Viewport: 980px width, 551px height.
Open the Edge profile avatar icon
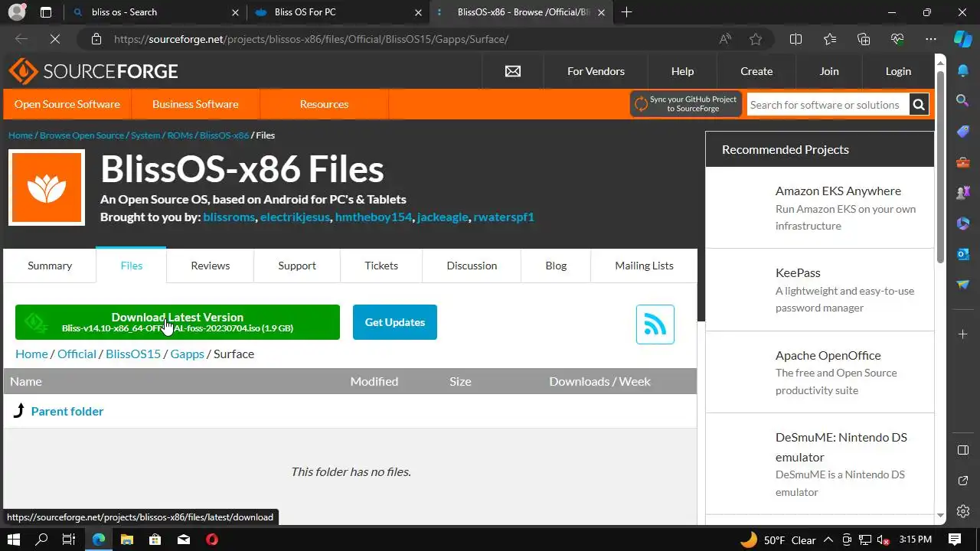coord(17,12)
